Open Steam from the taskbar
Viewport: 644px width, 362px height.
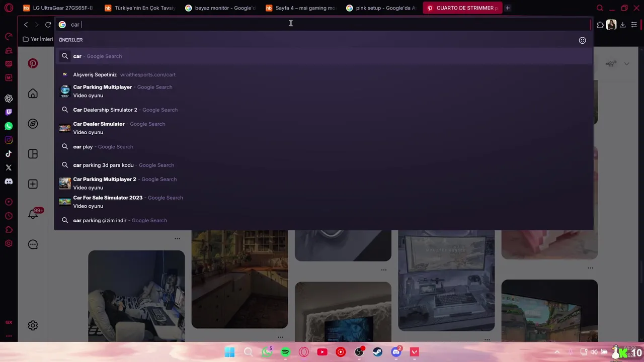377,352
